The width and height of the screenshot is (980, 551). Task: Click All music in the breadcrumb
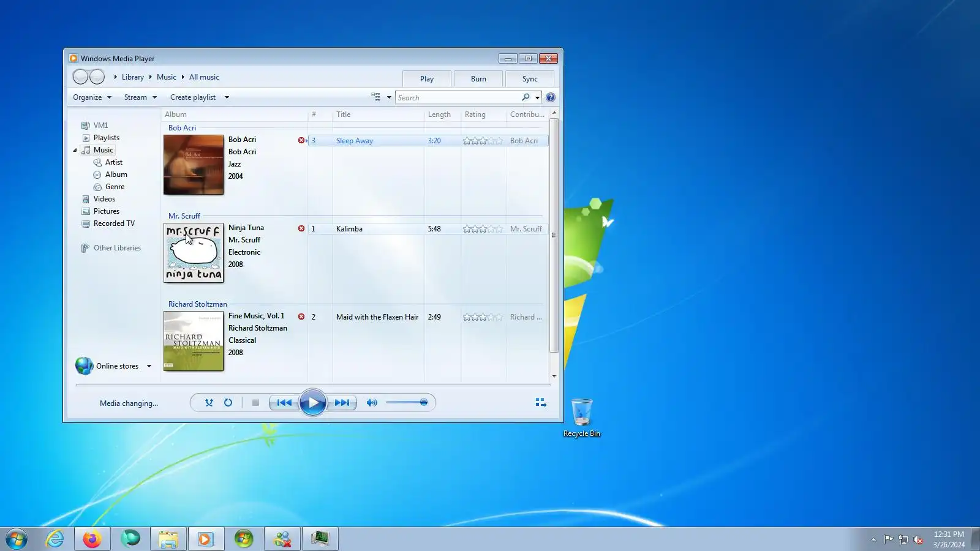204,77
